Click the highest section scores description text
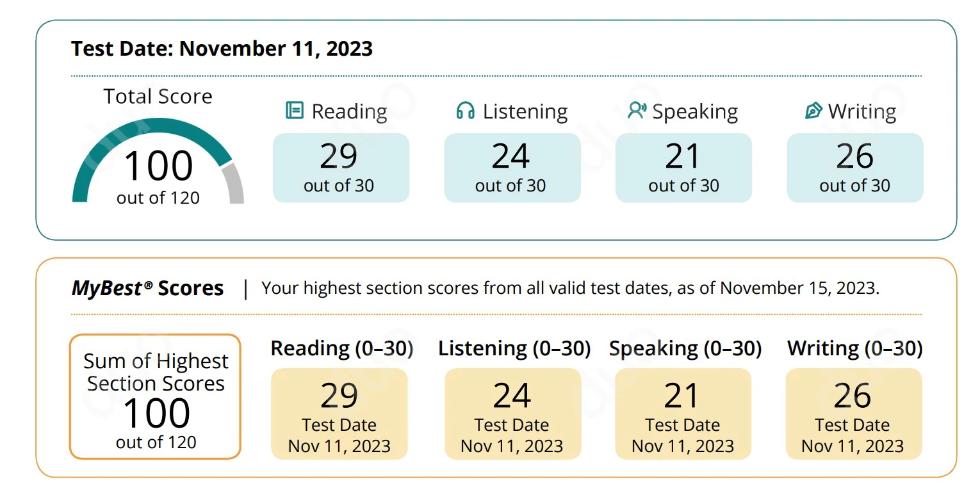 [570, 288]
